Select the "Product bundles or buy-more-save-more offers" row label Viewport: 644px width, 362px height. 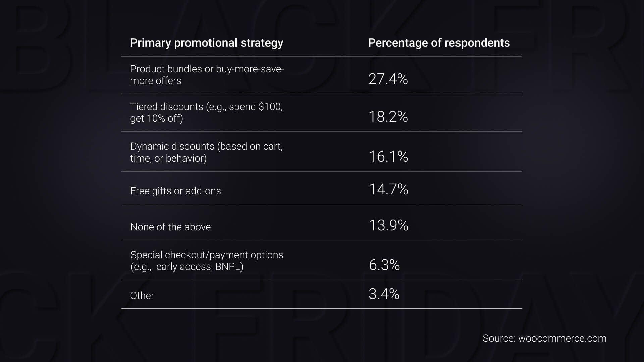tap(207, 75)
